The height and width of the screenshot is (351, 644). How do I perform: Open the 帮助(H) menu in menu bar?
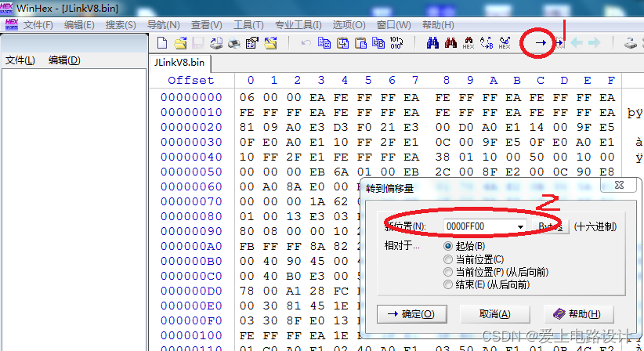(x=438, y=25)
